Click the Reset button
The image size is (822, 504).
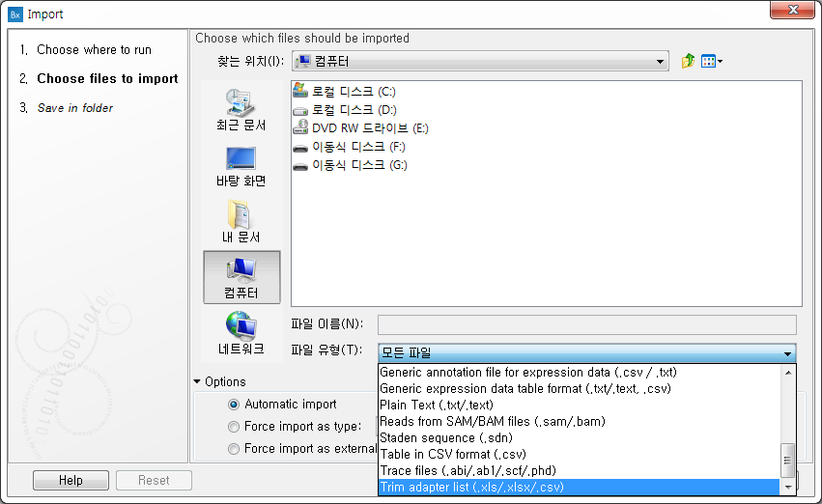[x=154, y=481]
